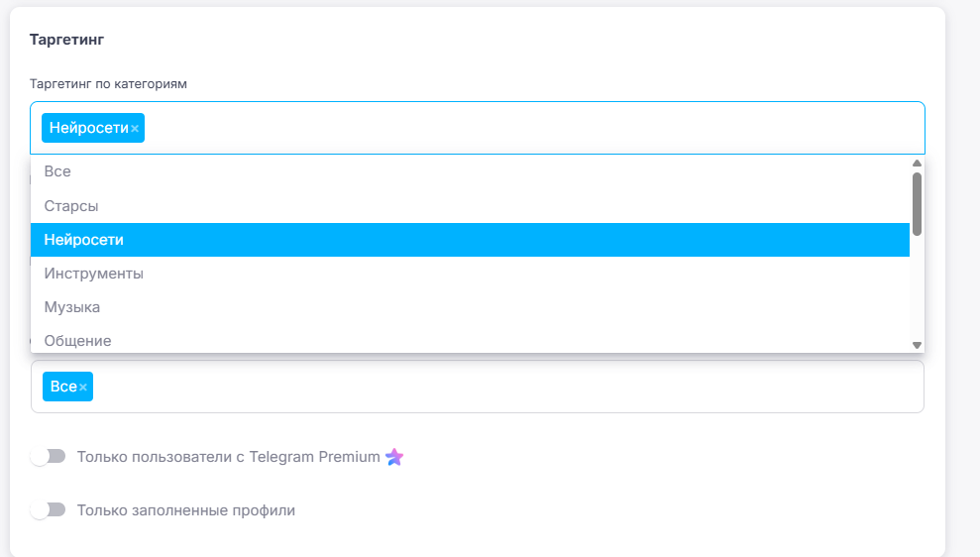The height and width of the screenshot is (557, 980).
Task: Click the Нейросети selected tag chip
Action: click(x=88, y=129)
